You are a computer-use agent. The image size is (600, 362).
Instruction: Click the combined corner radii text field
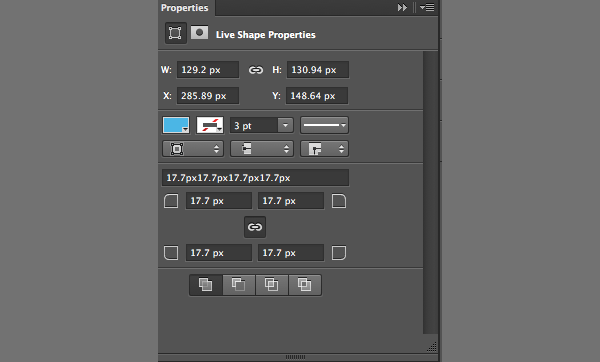pos(255,178)
